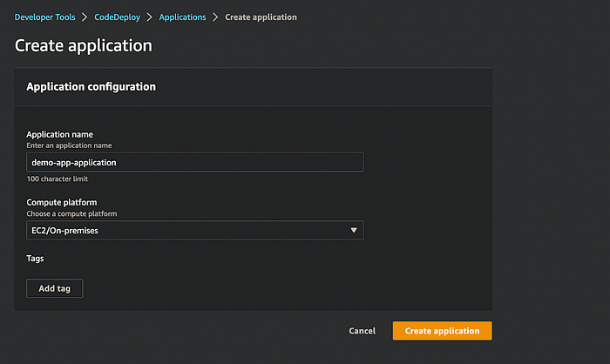
Task: Click the 'Compute platform' field label
Action: click(x=62, y=202)
